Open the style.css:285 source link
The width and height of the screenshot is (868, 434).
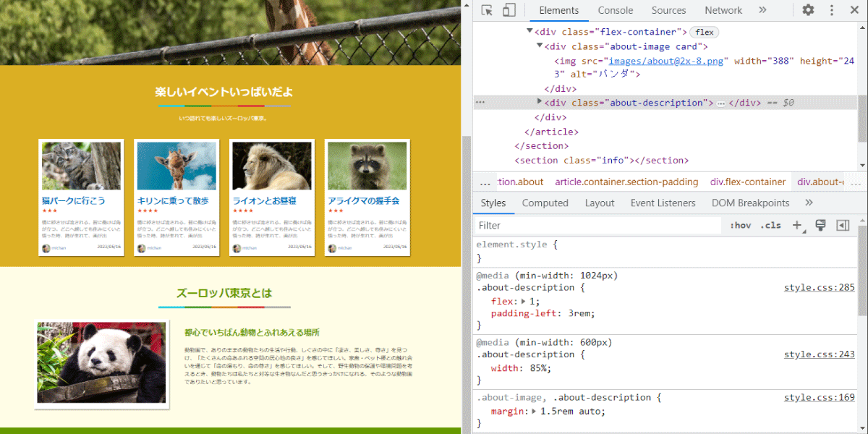(x=820, y=287)
